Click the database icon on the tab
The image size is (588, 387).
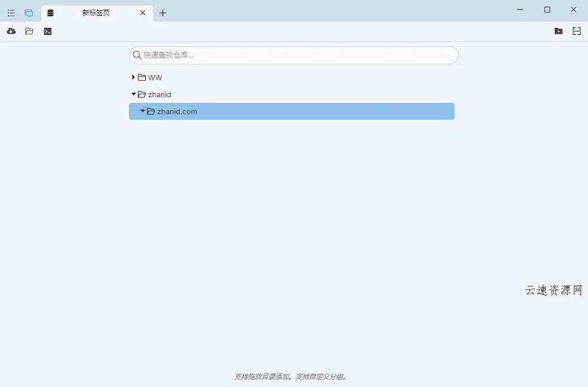click(50, 12)
